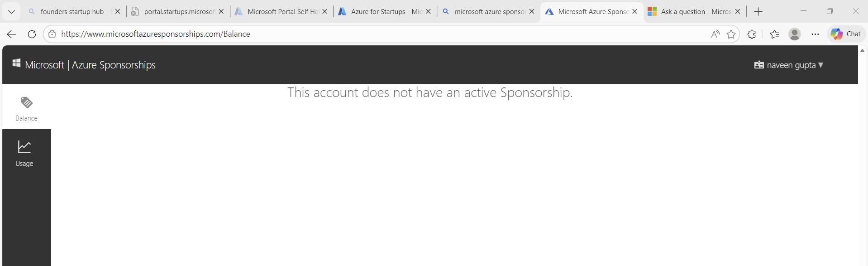Click the Microsoft Azure Sponsorships logo

[x=84, y=65]
